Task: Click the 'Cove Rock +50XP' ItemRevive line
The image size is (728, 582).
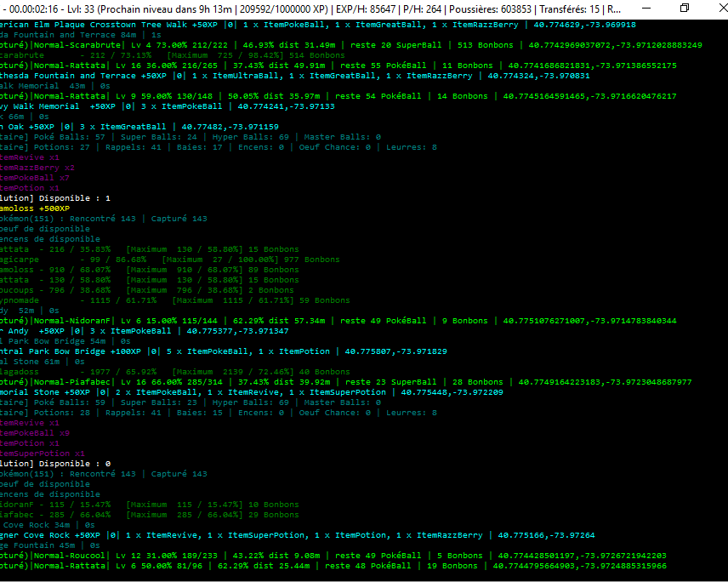Action: click(x=298, y=535)
